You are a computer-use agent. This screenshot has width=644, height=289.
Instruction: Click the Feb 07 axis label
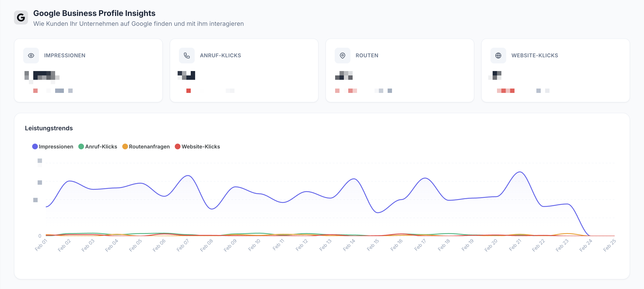tap(183, 245)
